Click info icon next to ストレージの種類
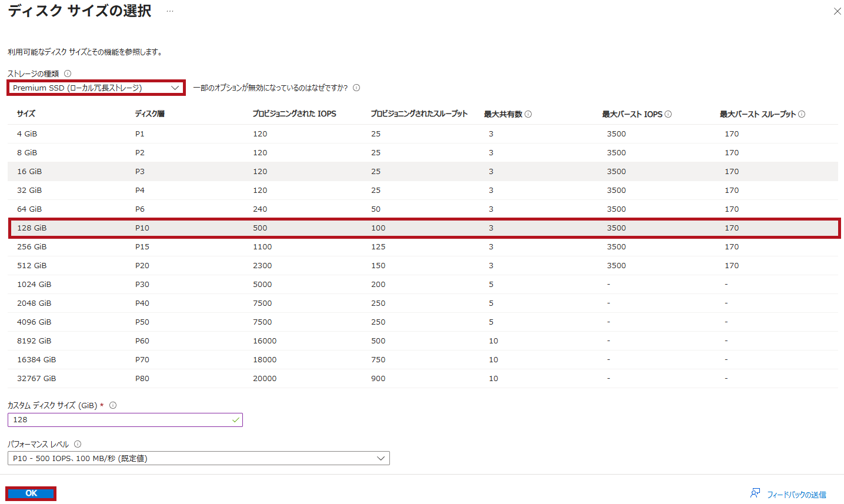The height and width of the screenshot is (504, 844). (x=68, y=74)
